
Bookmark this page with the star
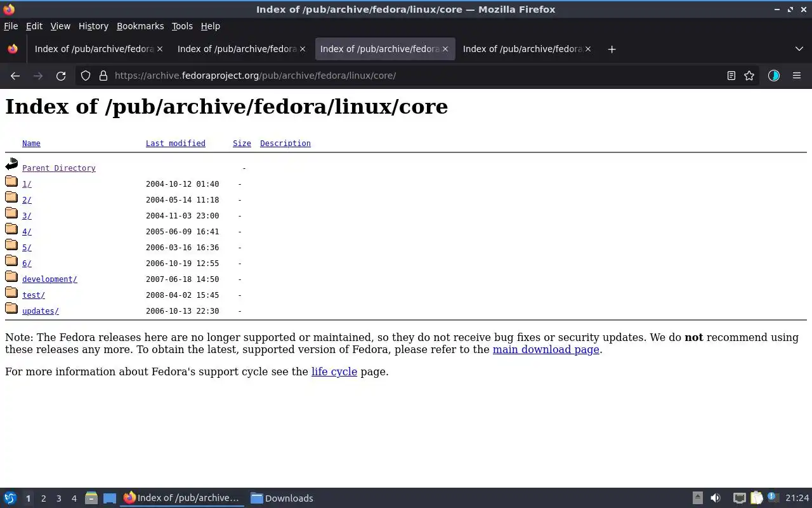pyautogui.click(x=749, y=76)
